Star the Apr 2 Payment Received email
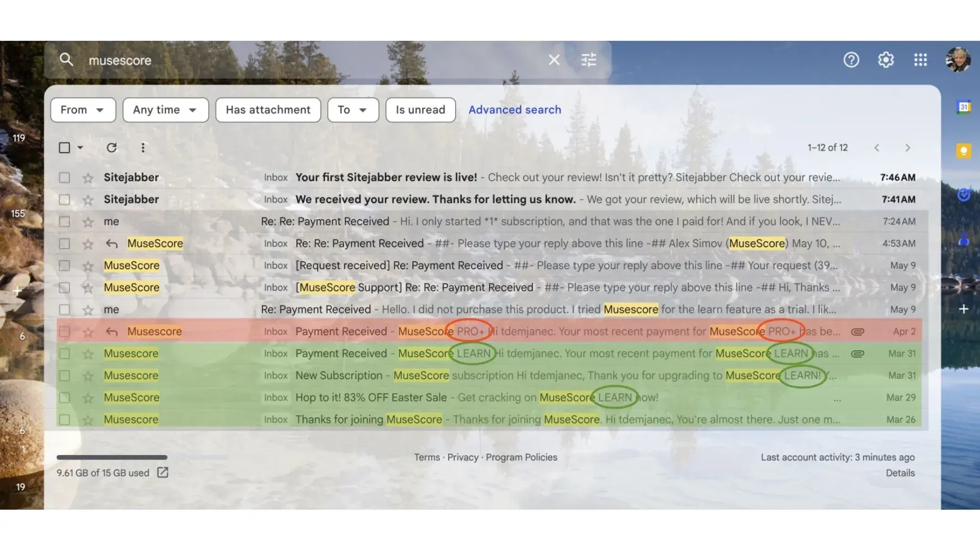Image resolution: width=980 pixels, height=551 pixels. point(88,332)
